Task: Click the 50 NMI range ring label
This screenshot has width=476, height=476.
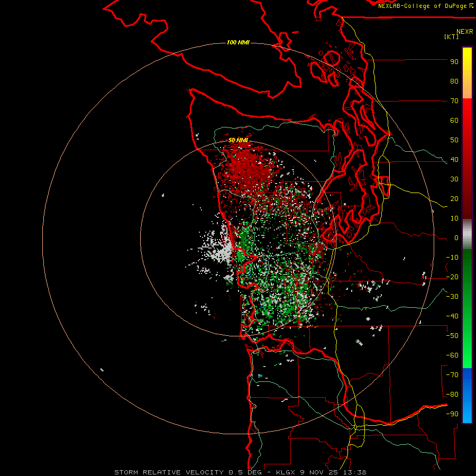Action: (x=238, y=140)
